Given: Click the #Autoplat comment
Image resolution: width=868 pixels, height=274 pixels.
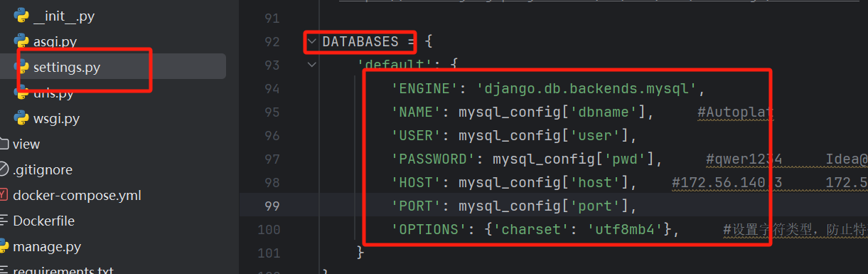Looking at the screenshot, I should pos(735,112).
